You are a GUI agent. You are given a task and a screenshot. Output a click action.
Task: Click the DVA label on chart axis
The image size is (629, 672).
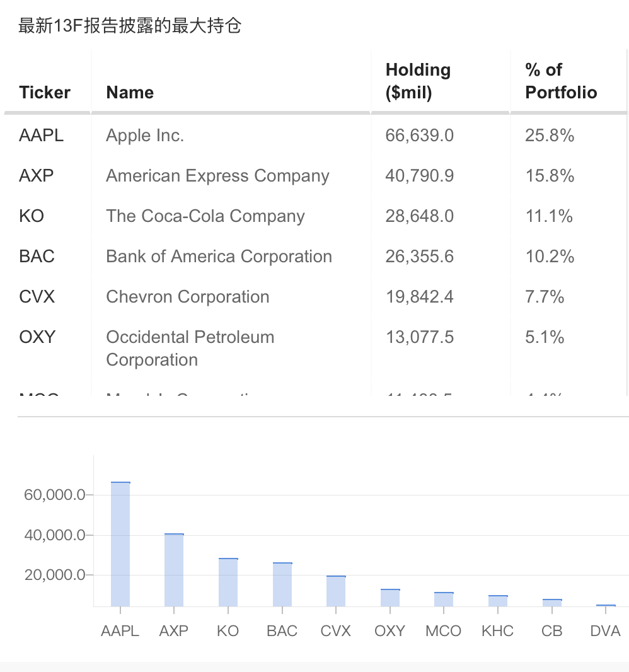(x=606, y=631)
